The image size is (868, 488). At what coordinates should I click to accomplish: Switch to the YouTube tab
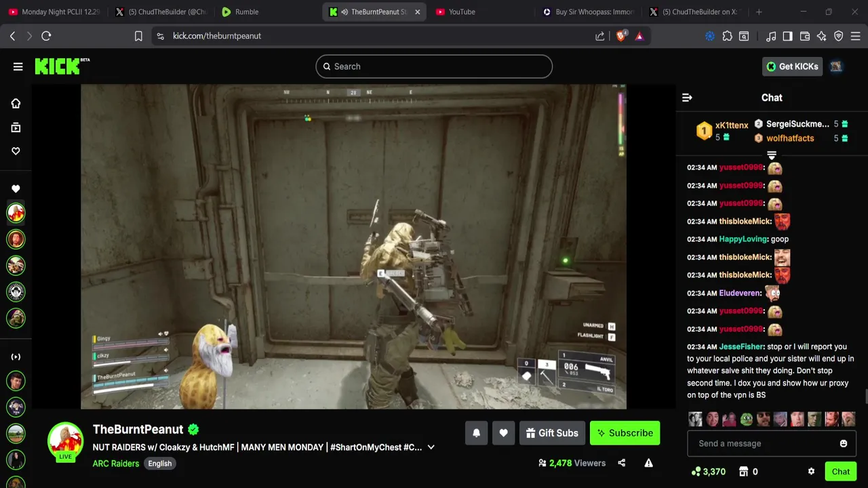(480, 12)
